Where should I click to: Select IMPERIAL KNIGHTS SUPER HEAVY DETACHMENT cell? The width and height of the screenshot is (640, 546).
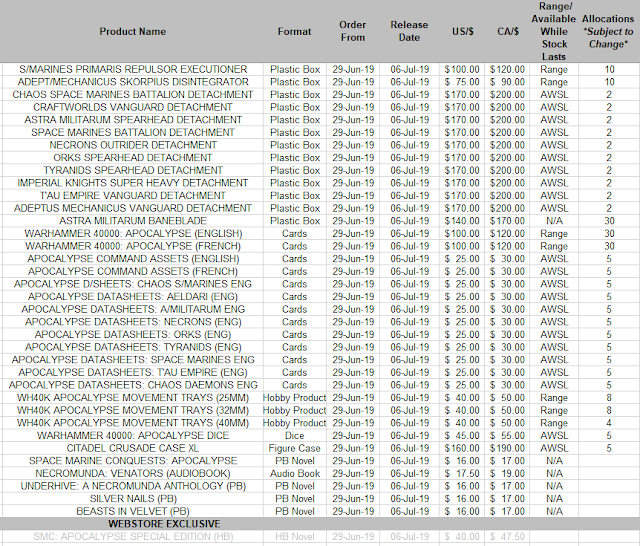133,183
